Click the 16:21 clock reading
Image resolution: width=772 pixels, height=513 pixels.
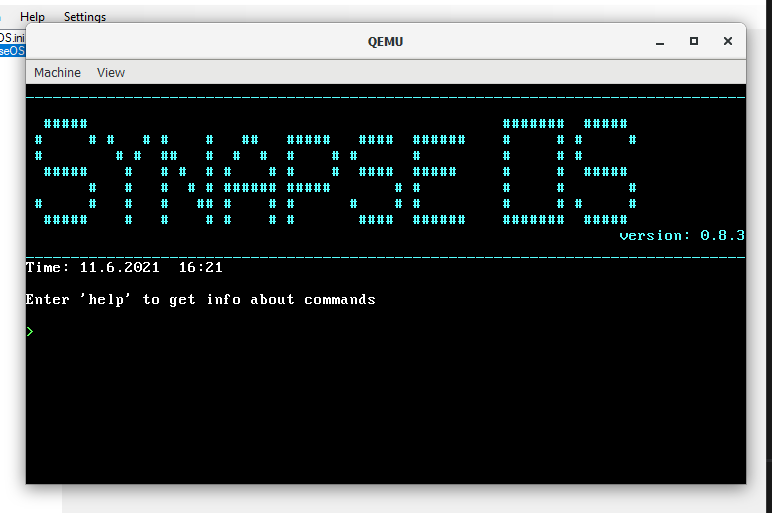click(x=200, y=267)
